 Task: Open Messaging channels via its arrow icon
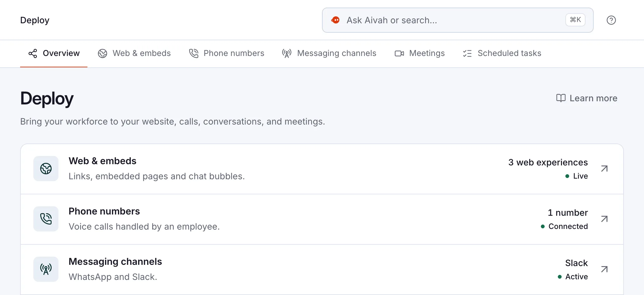click(604, 269)
